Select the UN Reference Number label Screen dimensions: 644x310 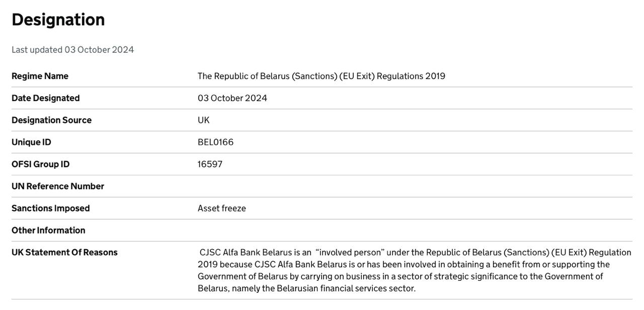point(58,187)
